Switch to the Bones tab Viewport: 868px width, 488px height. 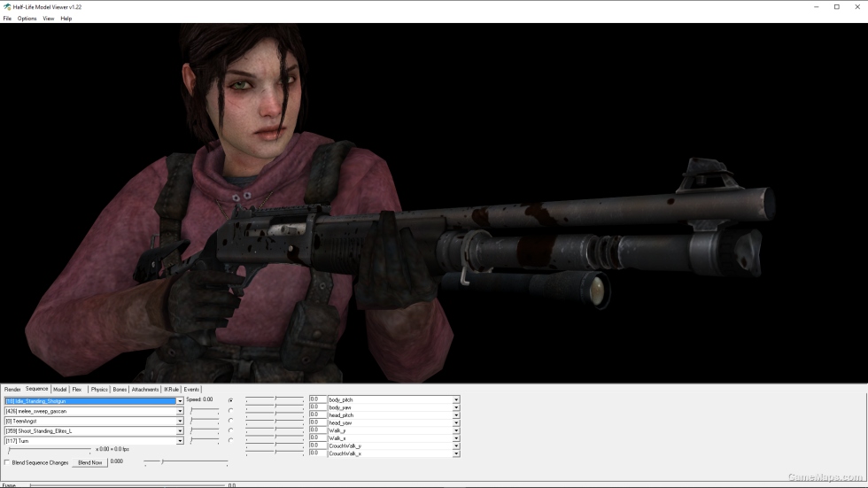pyautogui.click(x=120, y=390)
